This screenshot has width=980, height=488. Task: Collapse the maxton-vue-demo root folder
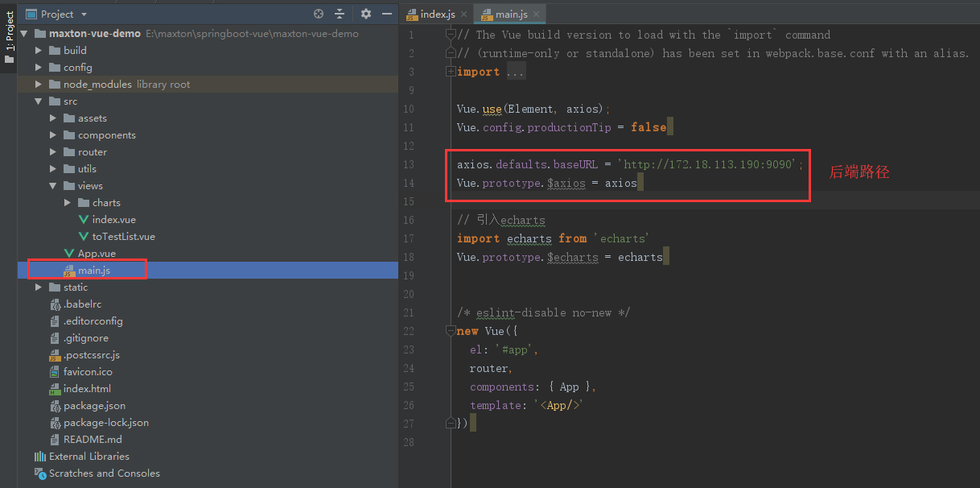coord(24,34)
